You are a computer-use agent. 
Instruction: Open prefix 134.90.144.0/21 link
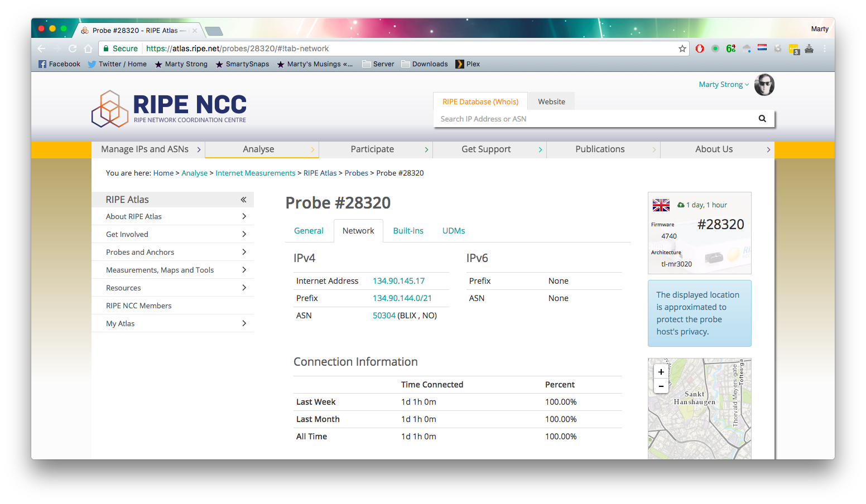402,298
